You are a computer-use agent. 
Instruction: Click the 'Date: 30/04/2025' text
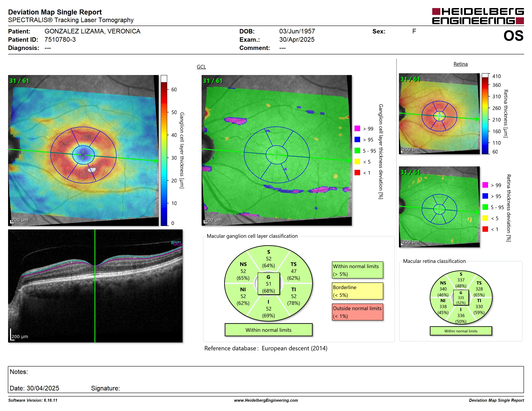tap(34, 388)
